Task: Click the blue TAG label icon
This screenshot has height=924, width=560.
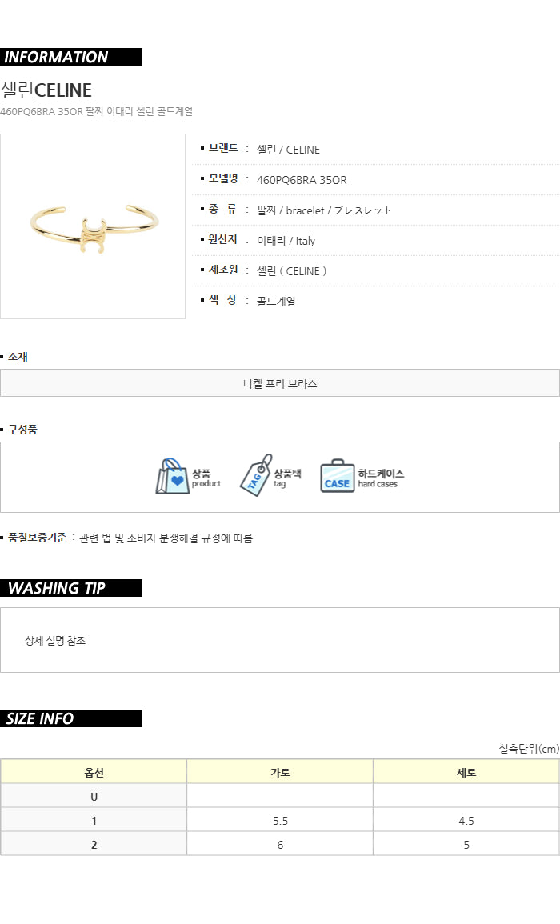Action: point(257,475)
